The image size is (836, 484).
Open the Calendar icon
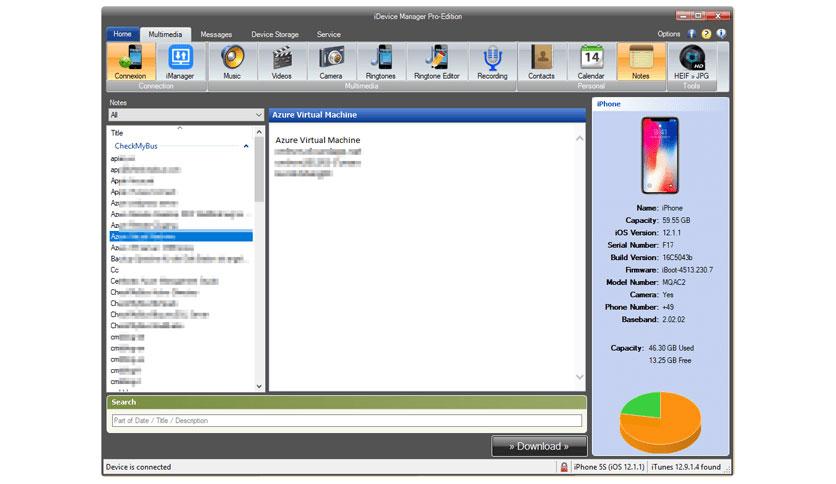(x=591, y=62)
